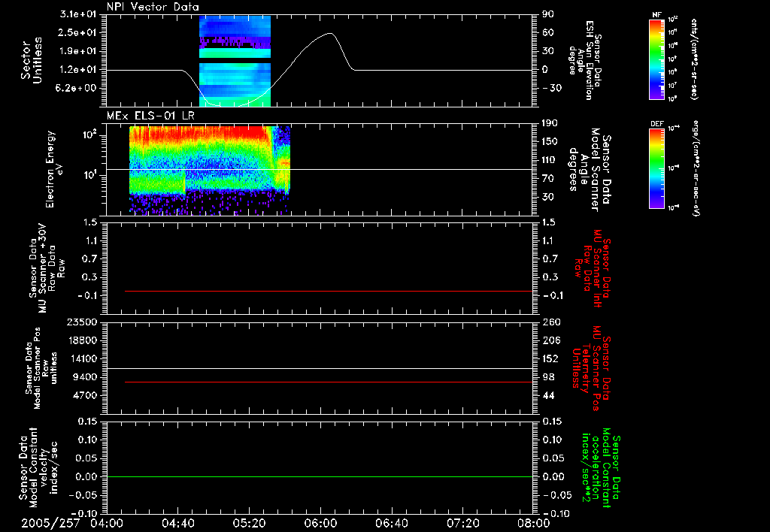770x532 pixels.
Task: Click the ESH Sun Elevation Angle label
Action: click(x=585, y=60)
